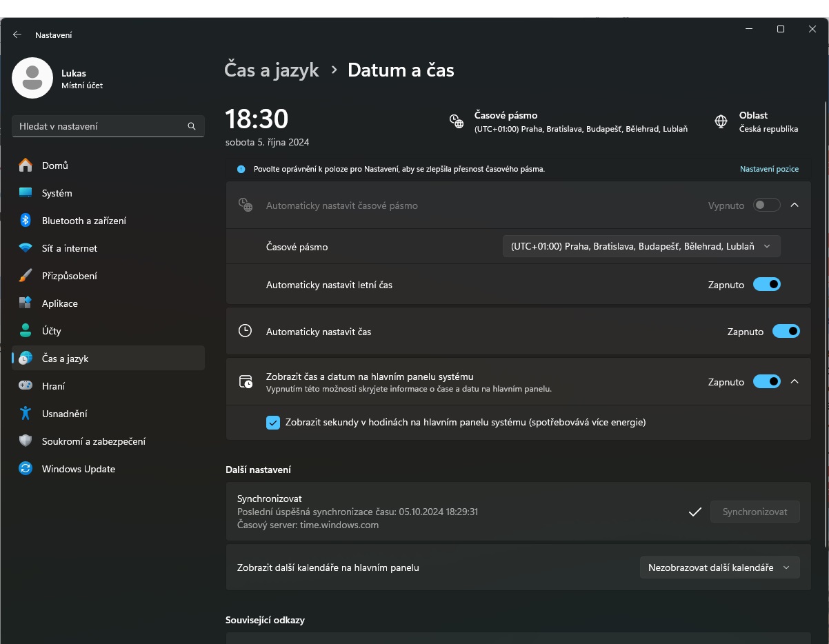829x644 pixels.
Task: Click the Systém monitor icon
Action: pyautogui.click(x=26, y=193)
